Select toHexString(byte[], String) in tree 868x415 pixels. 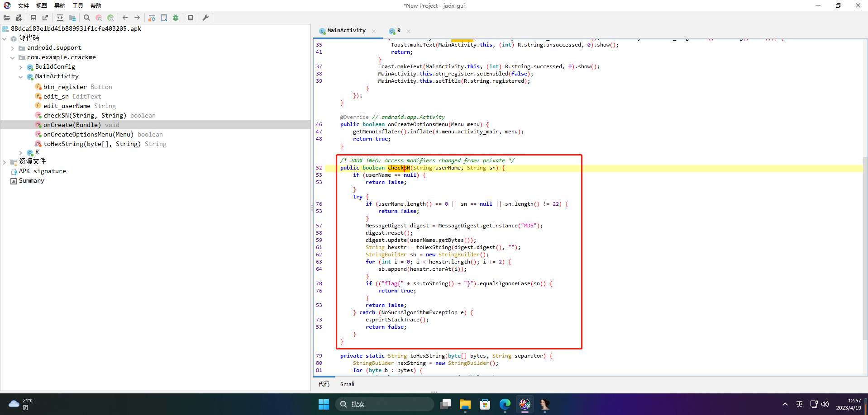(x=105, y=144)
